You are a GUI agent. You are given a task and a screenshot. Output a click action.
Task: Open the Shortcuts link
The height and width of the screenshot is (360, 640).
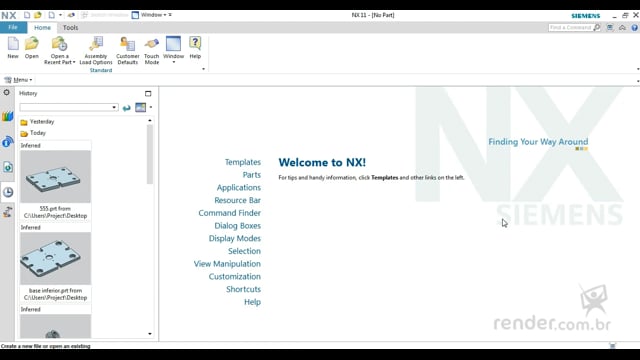(x=243, y=289)
